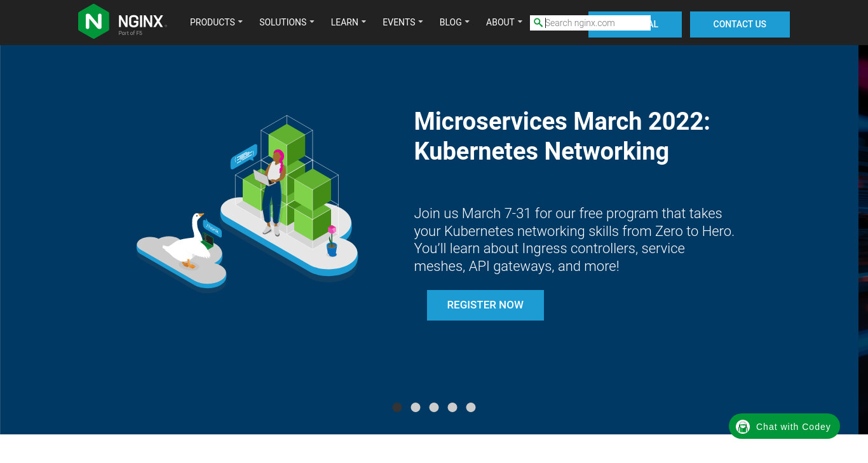
Task: Click the Contact Us button
Action: coord(740,24)
